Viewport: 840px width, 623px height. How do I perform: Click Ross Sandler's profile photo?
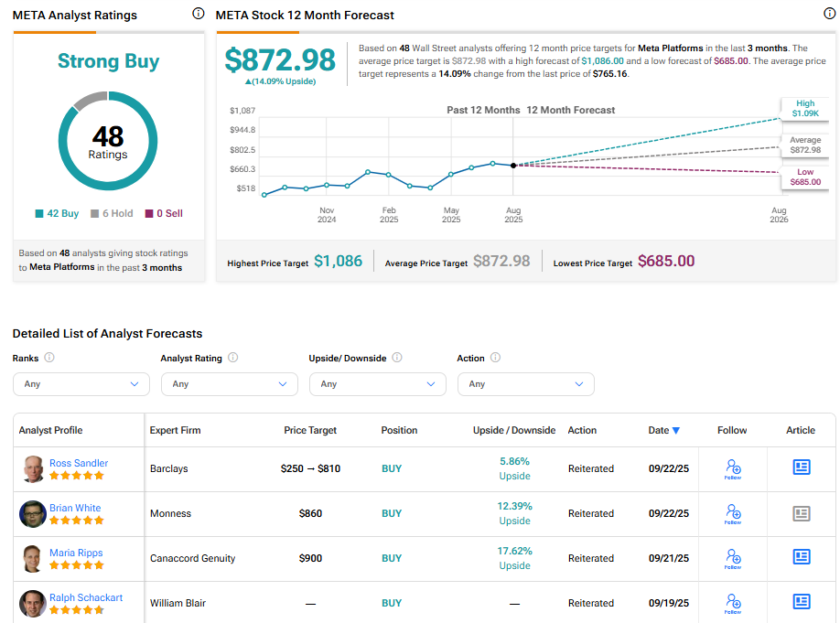33,468
